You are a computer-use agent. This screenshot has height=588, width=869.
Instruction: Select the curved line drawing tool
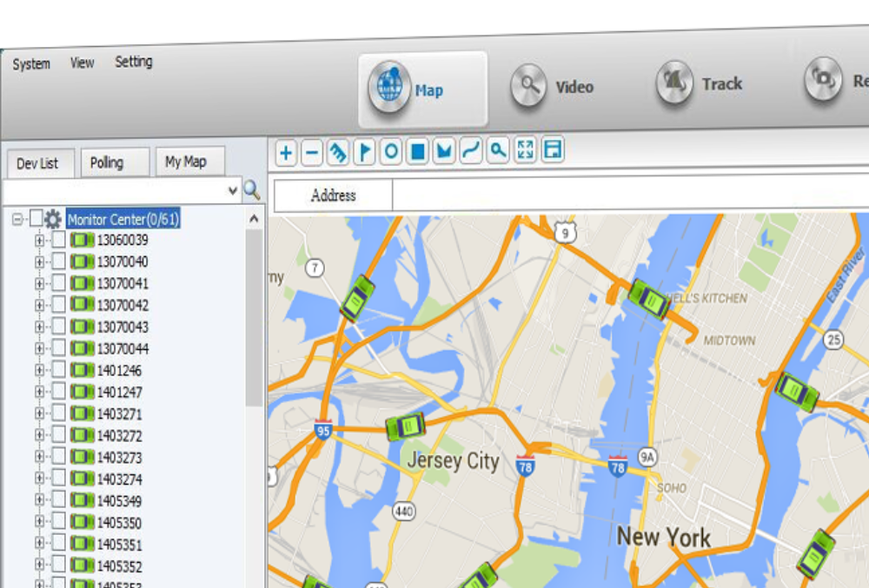click(471, 150)
